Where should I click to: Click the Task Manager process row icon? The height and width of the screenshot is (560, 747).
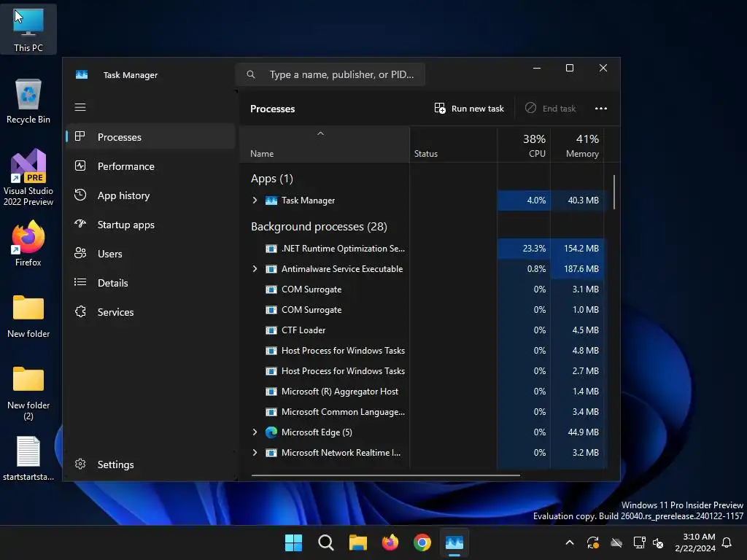[271, 201]
